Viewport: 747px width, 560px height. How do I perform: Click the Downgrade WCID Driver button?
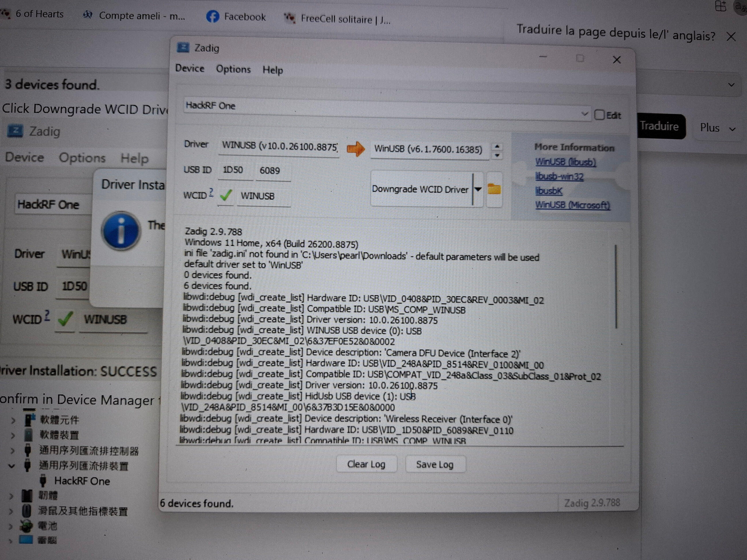click(421, 189)
